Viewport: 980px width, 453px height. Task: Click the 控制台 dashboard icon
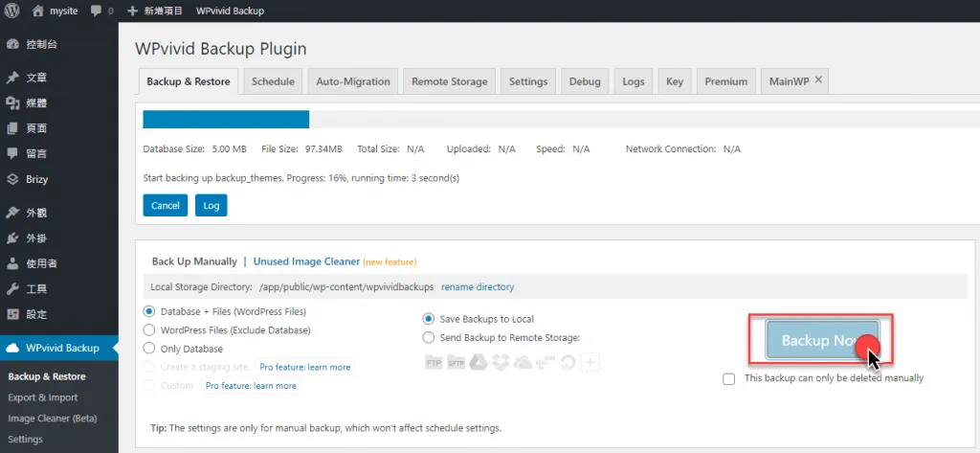tap(12, 44)
